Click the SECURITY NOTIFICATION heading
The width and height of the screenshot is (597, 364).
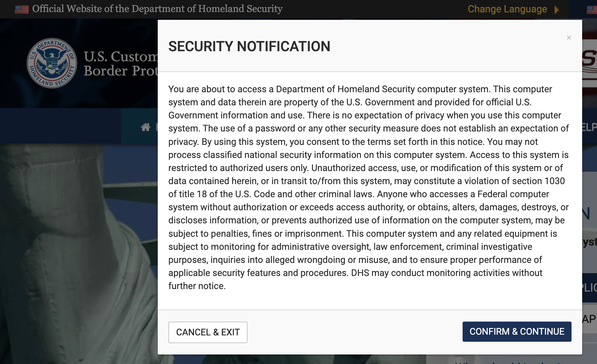tap(249, 46)
